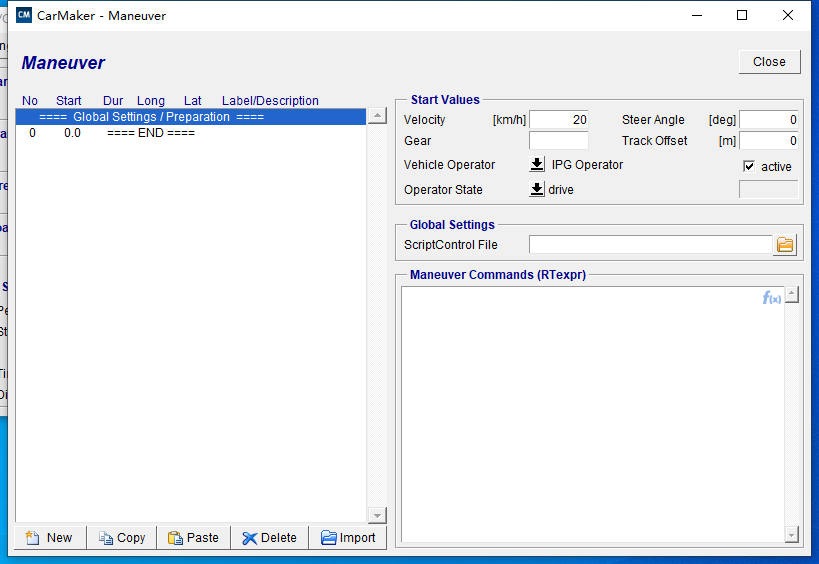The height and width of the screenshot is (564, 819).
Task: Maximize the CarMaker Maneuver window
Action: point(742,15)
